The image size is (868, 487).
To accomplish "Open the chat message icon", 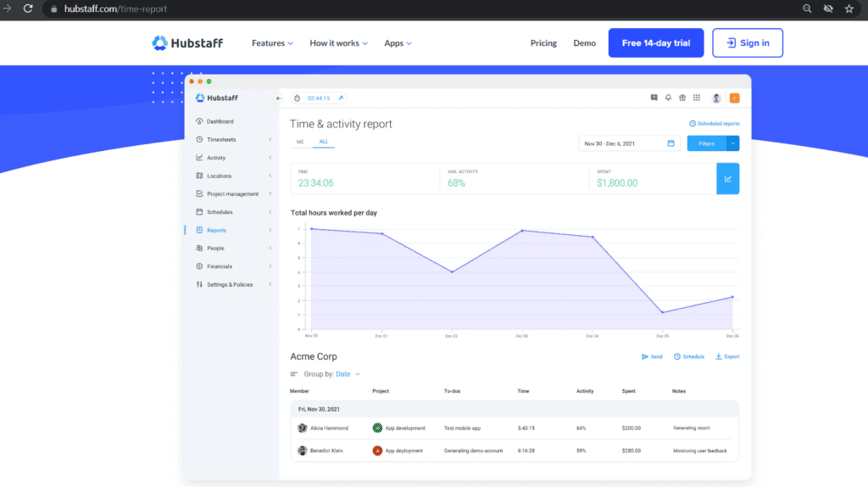I will 654,98.
